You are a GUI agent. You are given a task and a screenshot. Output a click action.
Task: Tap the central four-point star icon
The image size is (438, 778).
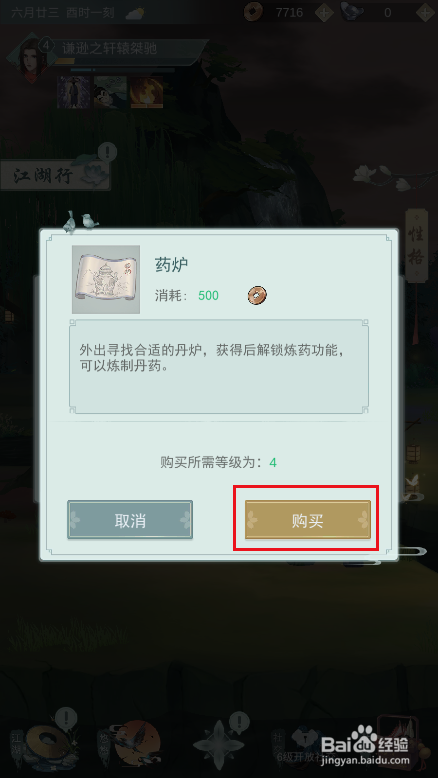(x=218, y=742)
